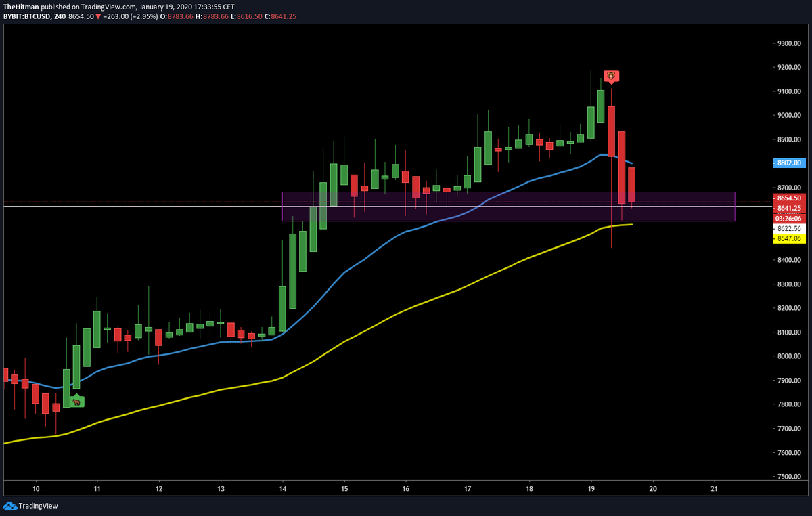Select the red 8654.50 price label
This screenshot has height=516, width=812.
point(788,199)
